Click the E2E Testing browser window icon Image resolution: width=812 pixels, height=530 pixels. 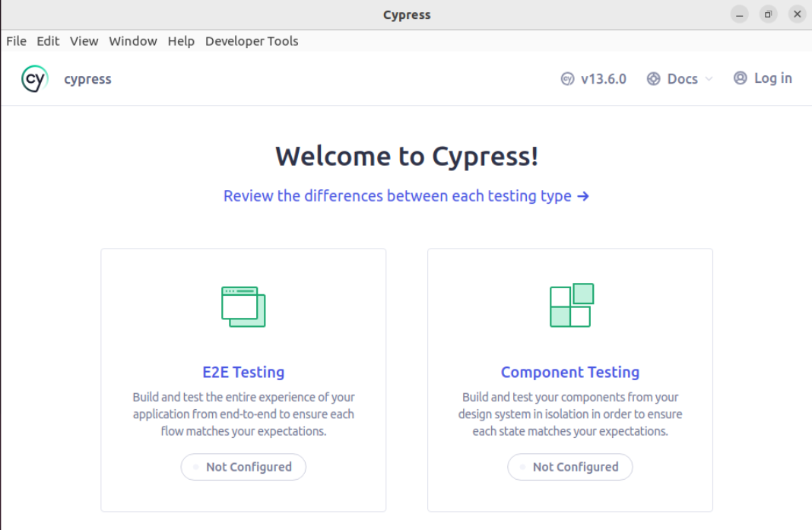(x=243, y=306)
